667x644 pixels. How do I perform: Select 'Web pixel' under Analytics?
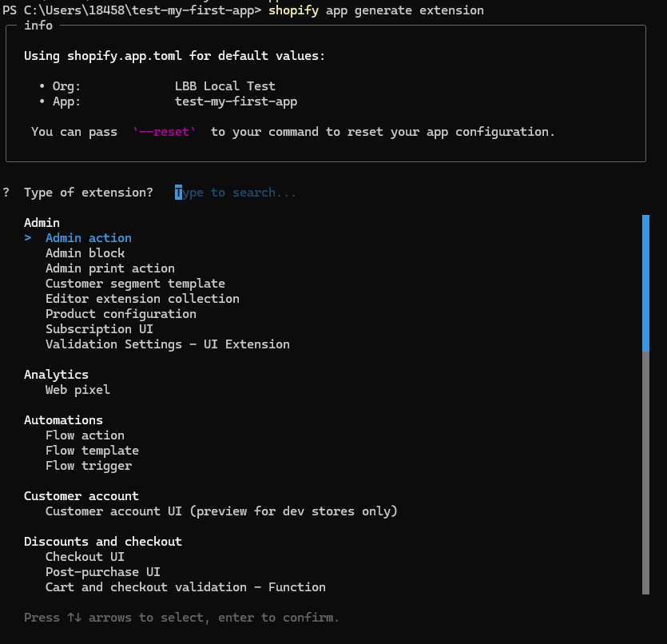[x=77, y=390]
